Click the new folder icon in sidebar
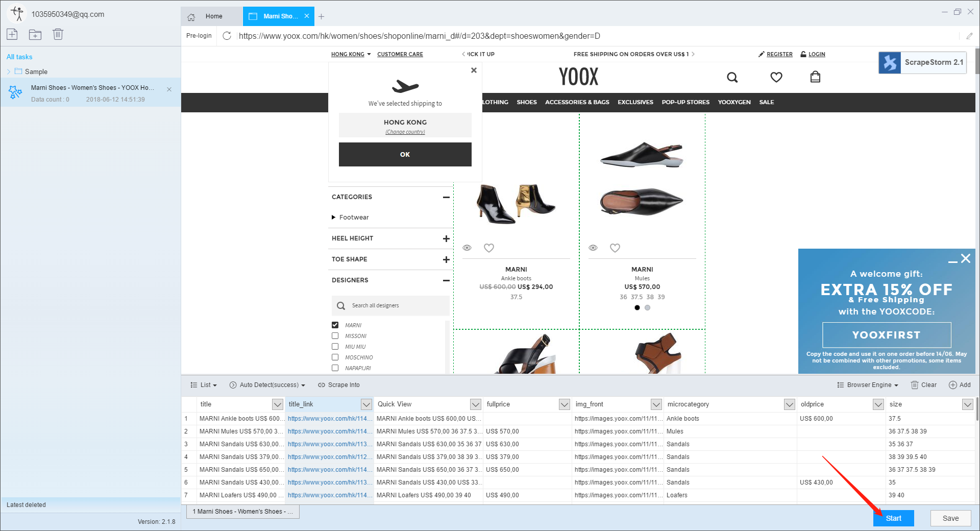Screen dimensions: 980x531 (35, 34)
